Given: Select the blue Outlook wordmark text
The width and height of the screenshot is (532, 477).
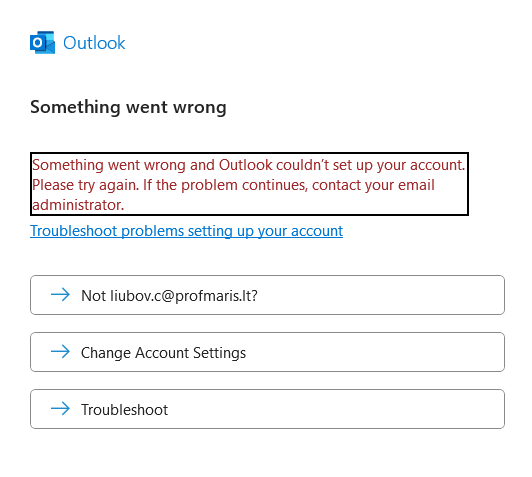Looking at the screenshot, I should [x=94, y=43].
